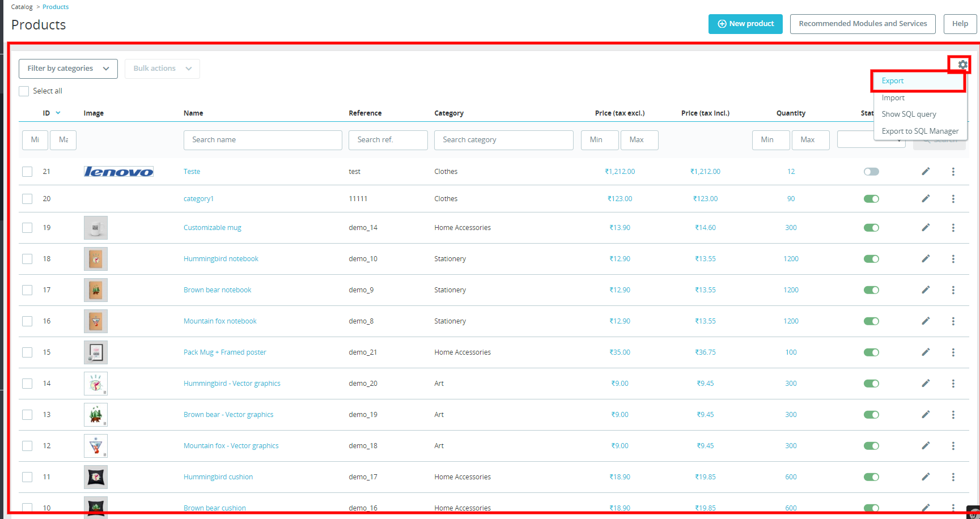
Task: Open three-dot menu for Mountain fox notebook
Action: point(953,321)
